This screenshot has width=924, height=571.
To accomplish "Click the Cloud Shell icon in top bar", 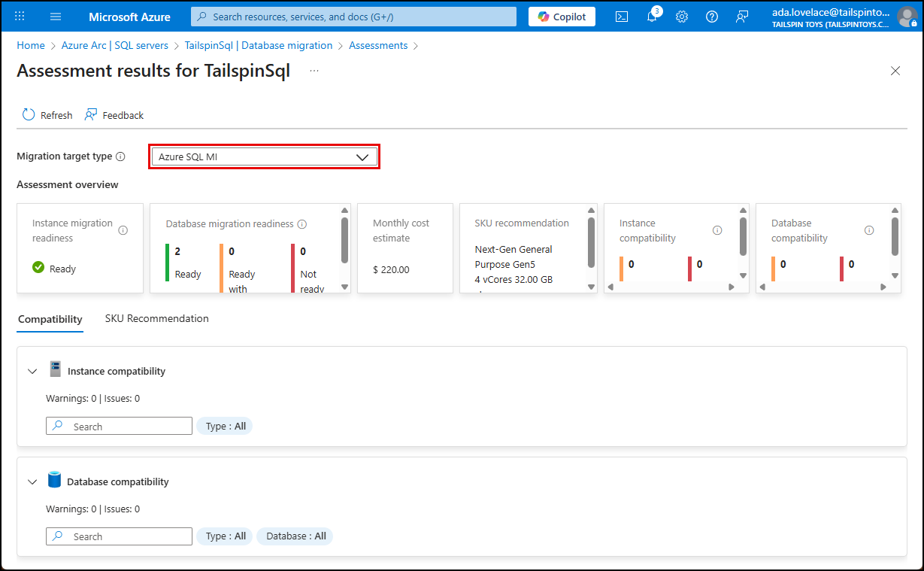I will [621, 16].
